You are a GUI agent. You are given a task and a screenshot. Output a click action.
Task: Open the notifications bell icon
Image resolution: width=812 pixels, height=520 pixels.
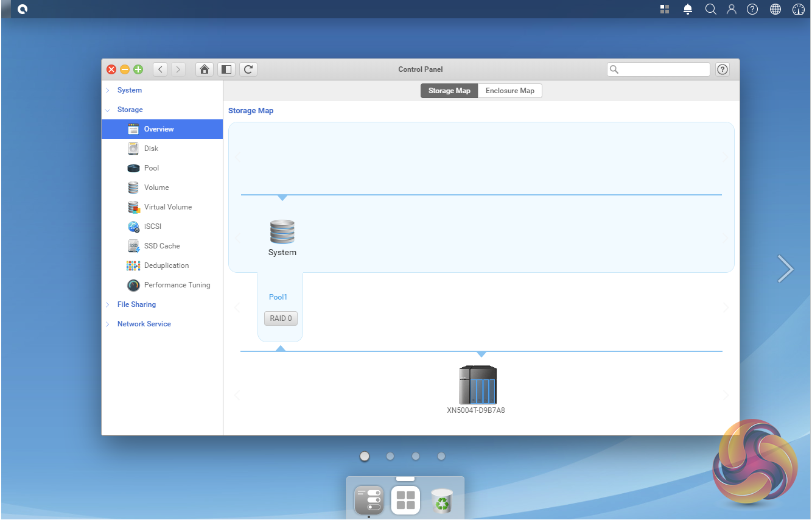tap(688, 9)
